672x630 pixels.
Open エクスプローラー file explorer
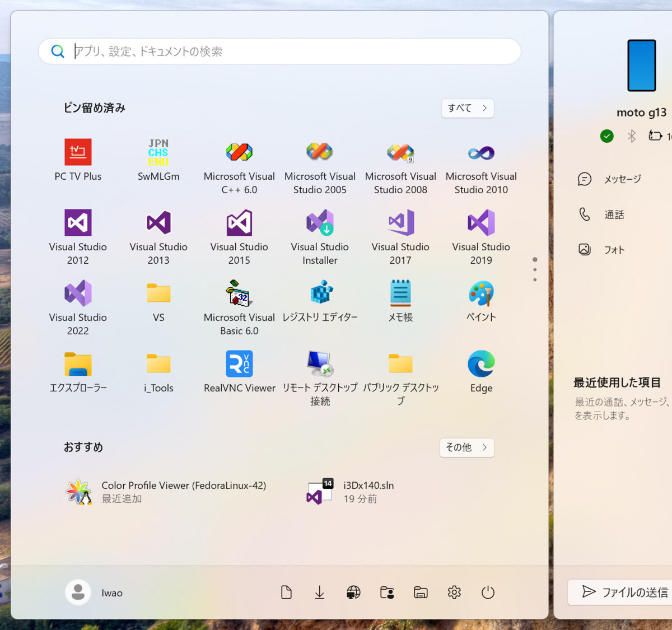tap(78, 372)
